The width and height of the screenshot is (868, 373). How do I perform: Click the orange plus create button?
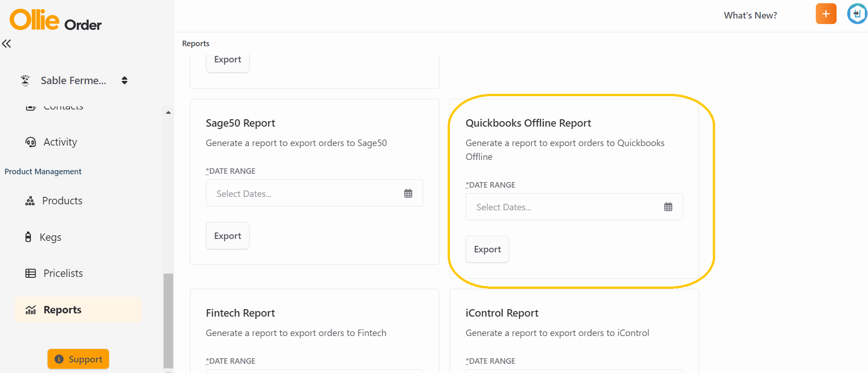click(x=826, y=14)
